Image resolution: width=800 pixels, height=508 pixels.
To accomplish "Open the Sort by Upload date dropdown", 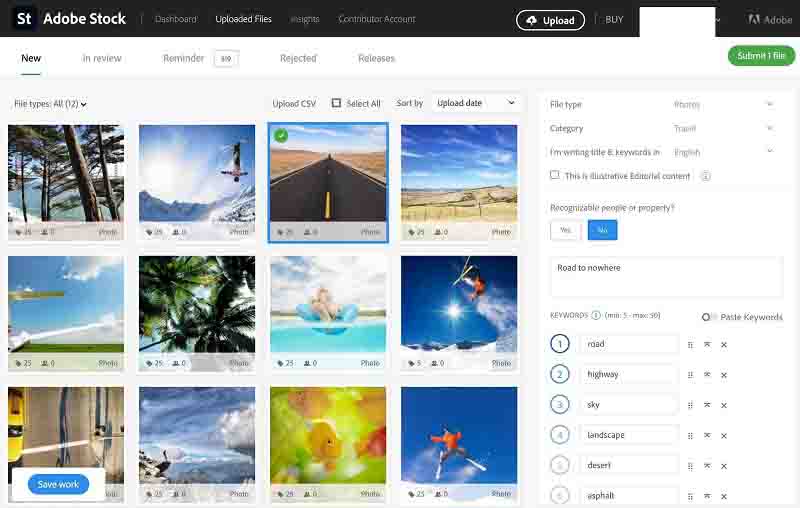I will pos(476,103).
